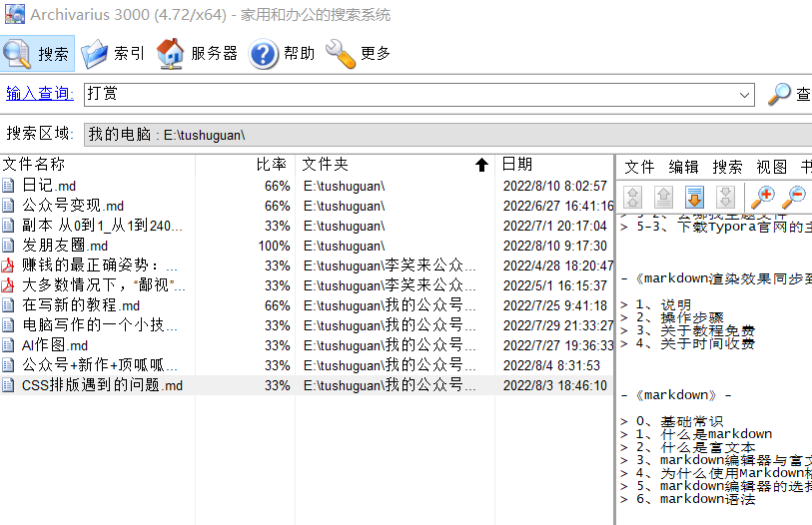Open the Server (服务器) toolbar button
Image resolution: width=812 pixels, height=525 pixels.
197,53
